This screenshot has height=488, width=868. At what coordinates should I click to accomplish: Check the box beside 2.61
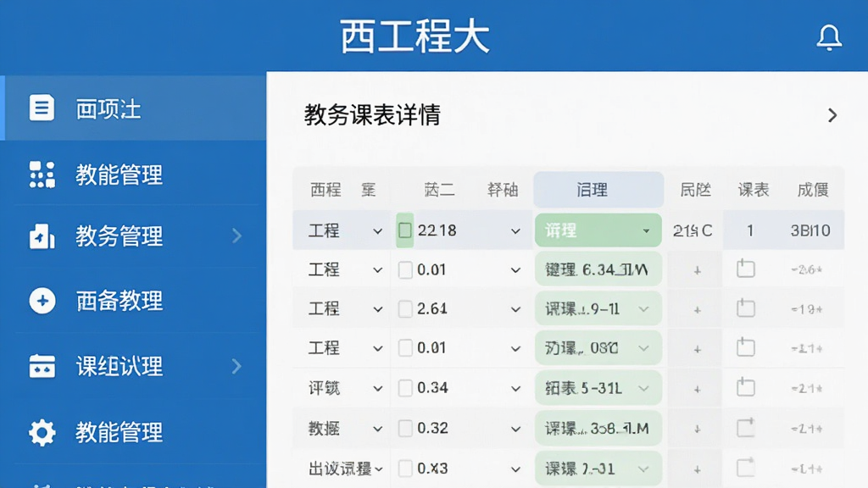[x=405, y=308]
